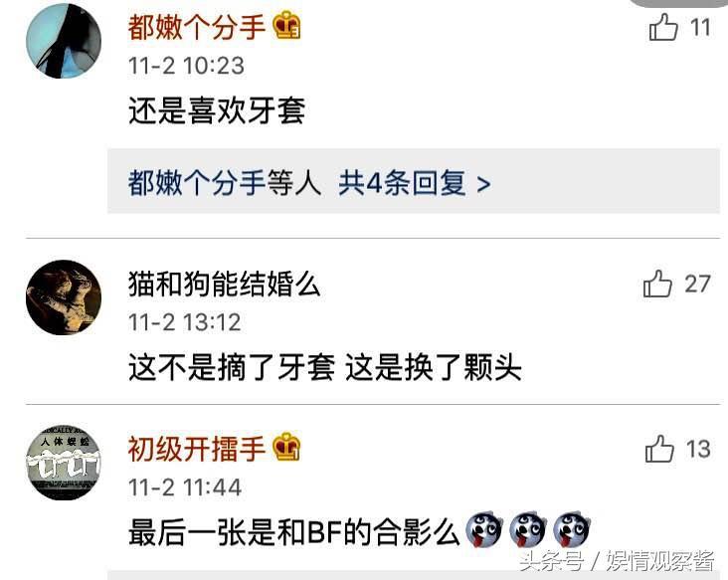
Task: Select the comment 这不是摘了牙套 这是换了颗头
Action: click(x=325, y=367)
